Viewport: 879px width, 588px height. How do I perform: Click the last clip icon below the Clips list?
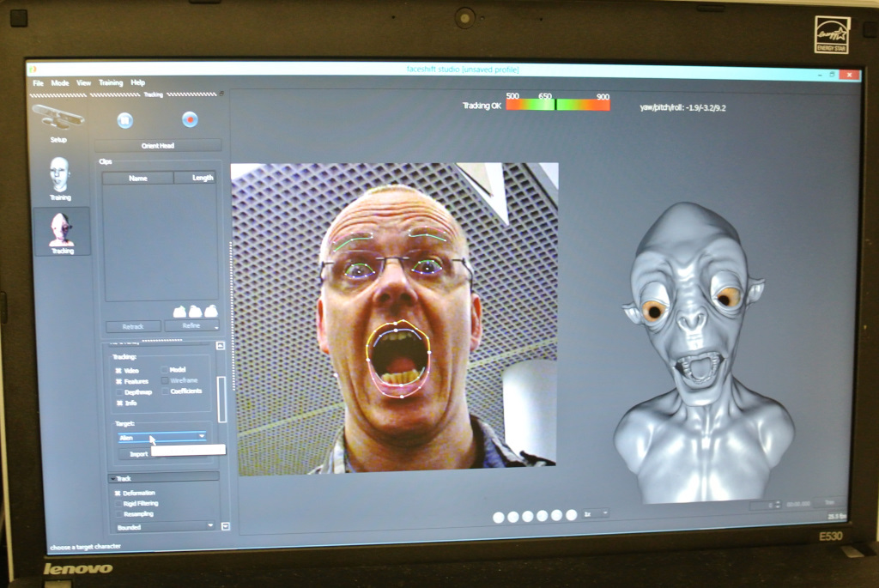[211, 311]
